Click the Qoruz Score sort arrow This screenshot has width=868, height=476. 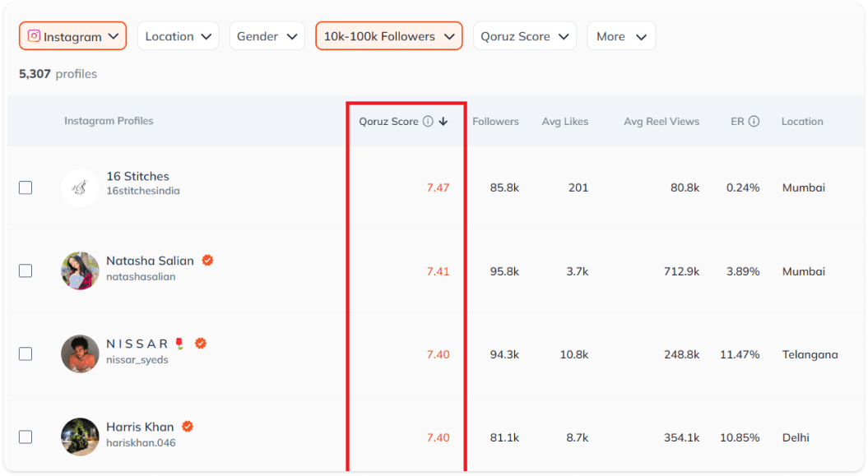click(x=443, y=122)
